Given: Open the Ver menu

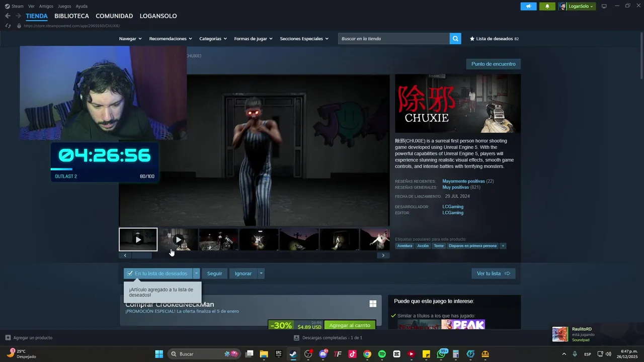Looking at the screenshot, I should pyautogui.click(x=31, y=7).
